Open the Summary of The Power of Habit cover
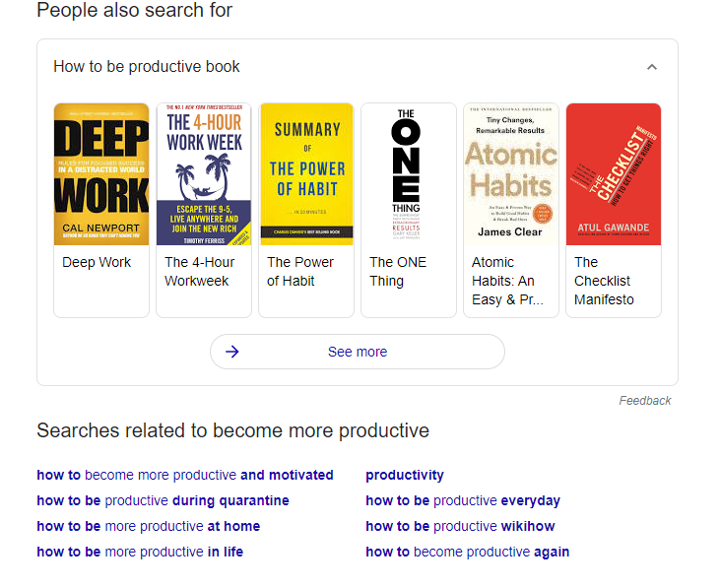Screen dimensions: 720x588 [x=306, y=174]
